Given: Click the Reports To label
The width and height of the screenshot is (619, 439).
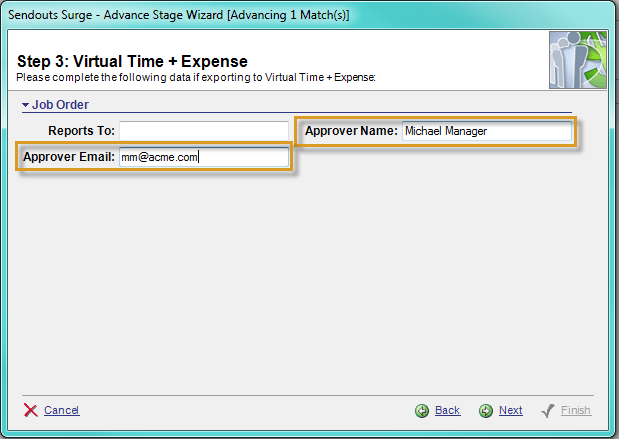Looking at the screenshot, I should coord(81,131).
